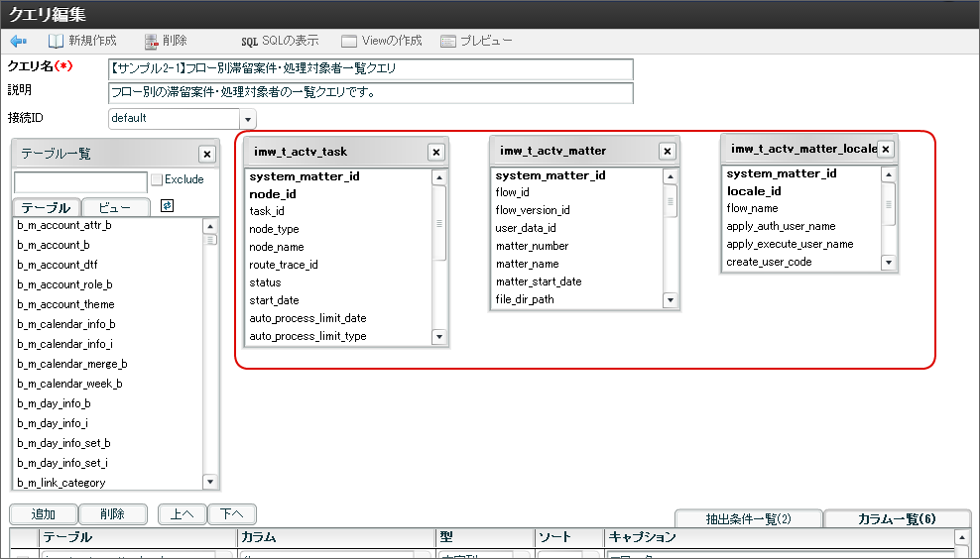Click scroll-up arrow in imw_t_actv_matter_locale box

888,174
